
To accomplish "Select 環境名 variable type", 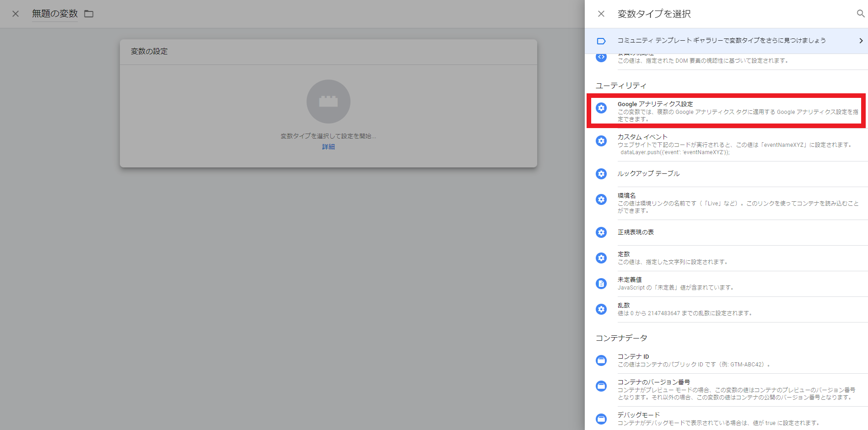I will pyautogui.click(x=726, y=203).
